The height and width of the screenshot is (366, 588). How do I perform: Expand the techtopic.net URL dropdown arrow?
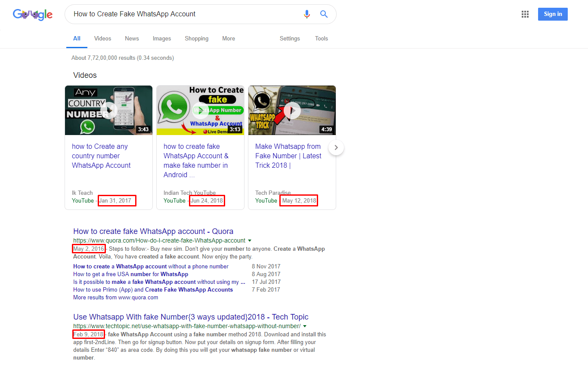pyautogui.click(x=305, y=326)
